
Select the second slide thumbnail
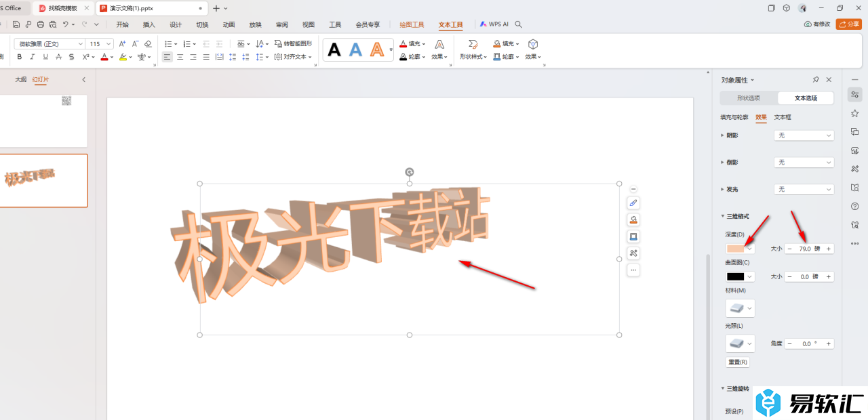coord(43,180)
